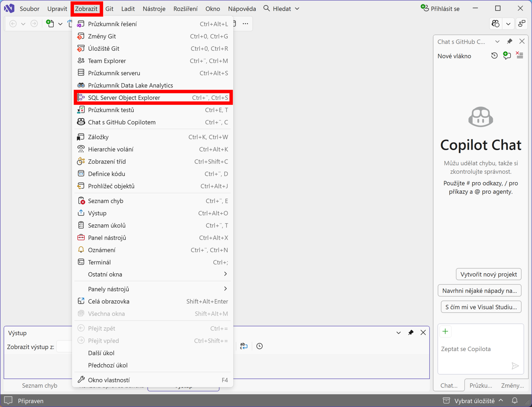Click Navrhni nějaké nápady suggestion

[479, 290]
